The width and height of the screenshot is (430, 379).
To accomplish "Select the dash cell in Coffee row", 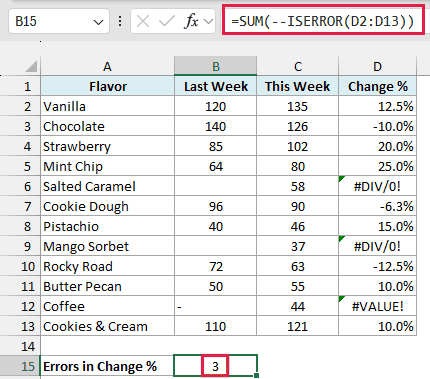I will point(215,306).
